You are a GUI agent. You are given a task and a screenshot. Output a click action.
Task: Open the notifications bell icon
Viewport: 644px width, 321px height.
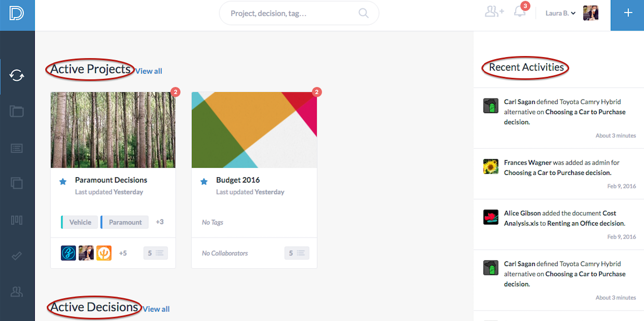pos(519,12)
